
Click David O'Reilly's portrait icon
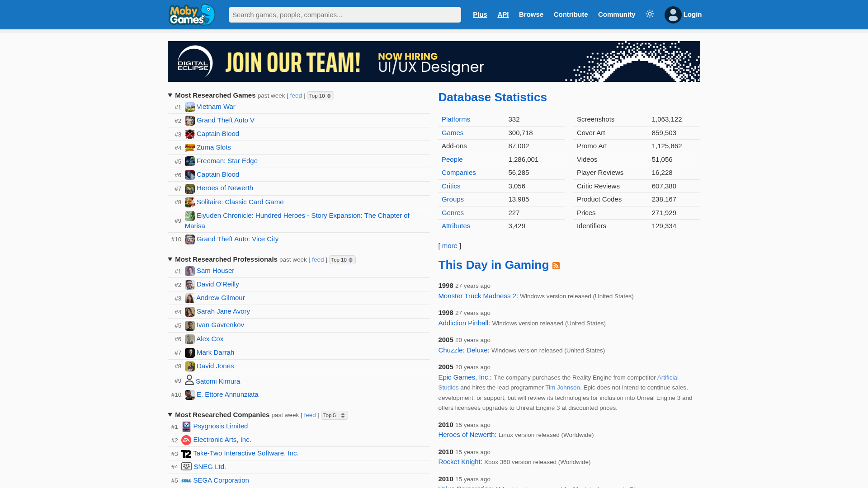pos(190,285)
